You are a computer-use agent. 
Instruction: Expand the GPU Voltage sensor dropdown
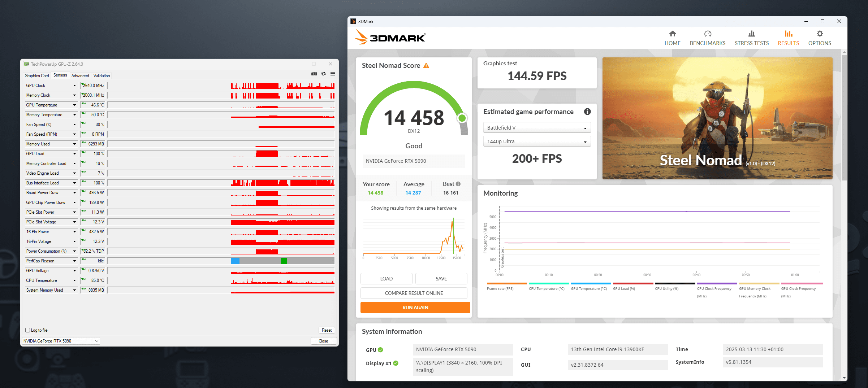coord(74,271)
